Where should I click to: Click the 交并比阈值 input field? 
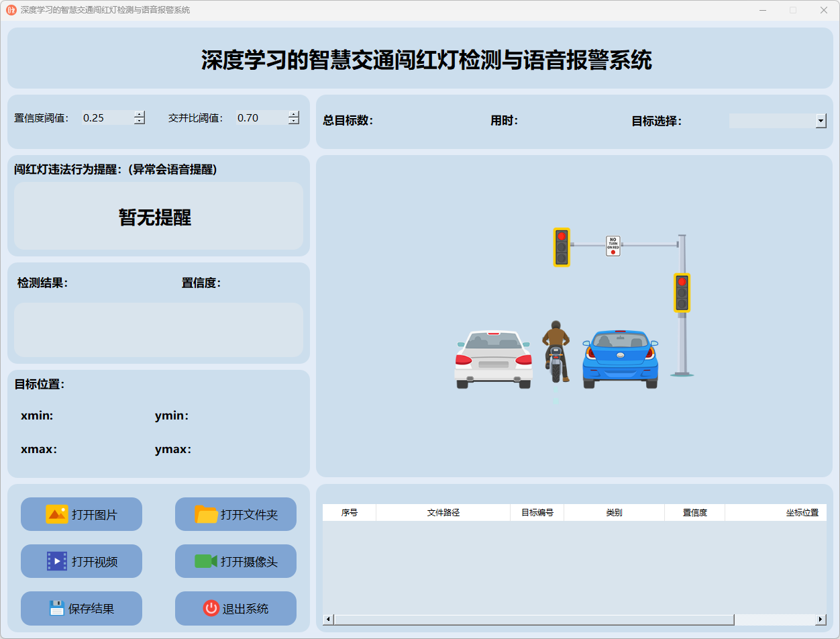(262, 118)
